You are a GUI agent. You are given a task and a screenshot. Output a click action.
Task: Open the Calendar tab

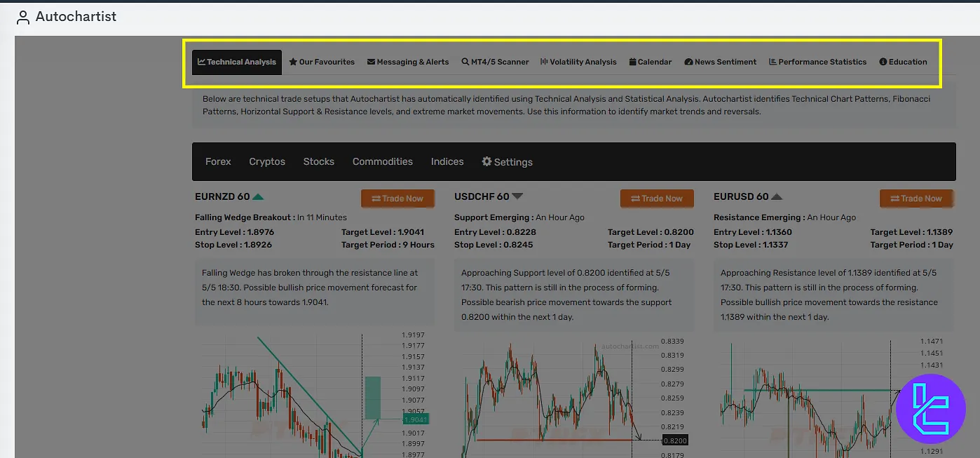pos(651,62)
